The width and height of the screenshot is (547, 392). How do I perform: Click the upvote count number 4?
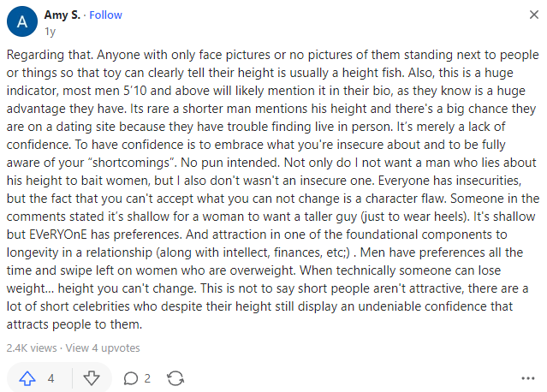click(51, 378)
